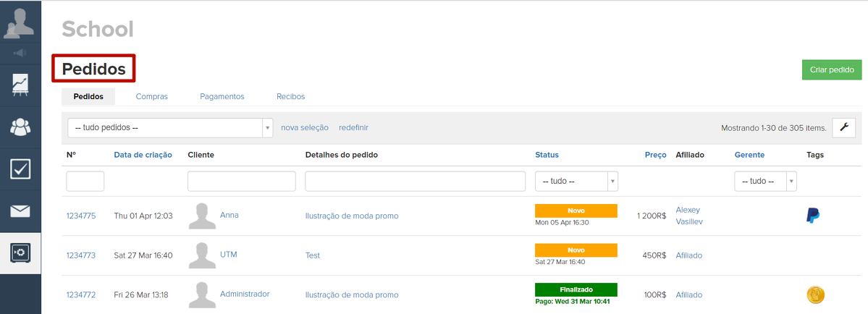This screenshot has height=314, width=868.
Task: Sort by Data de criação column header
Action: pos(143,155)
